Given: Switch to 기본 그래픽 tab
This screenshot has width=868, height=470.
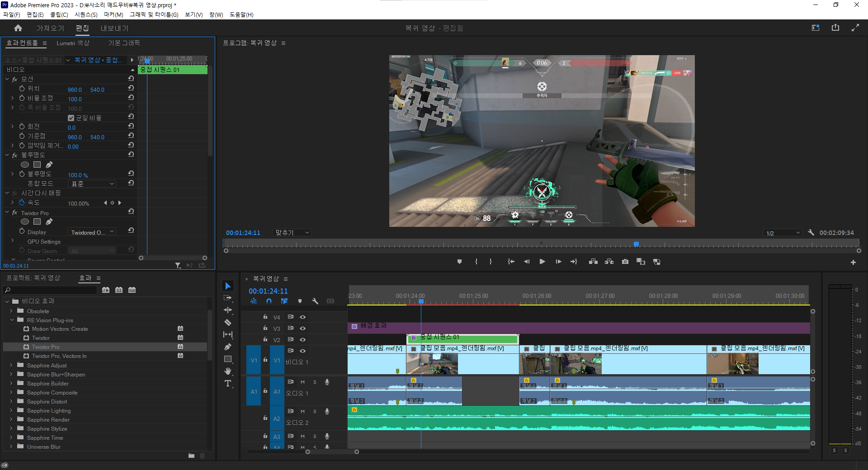Looking at the screenshot, I should (124, 43).
